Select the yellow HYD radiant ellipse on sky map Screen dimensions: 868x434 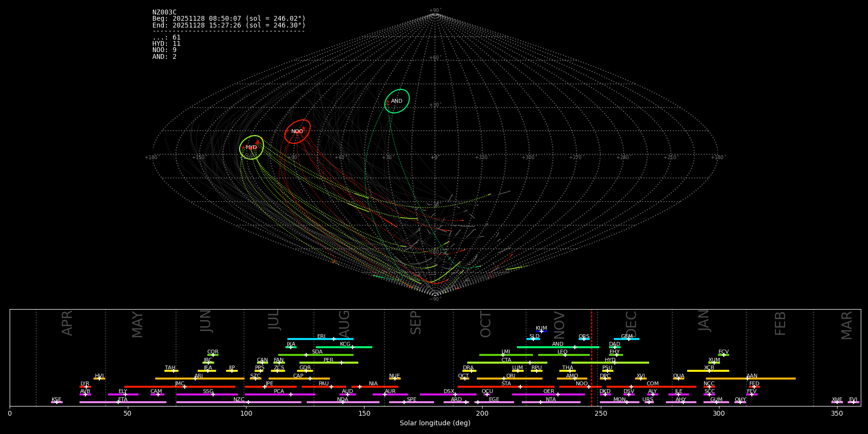251,148
